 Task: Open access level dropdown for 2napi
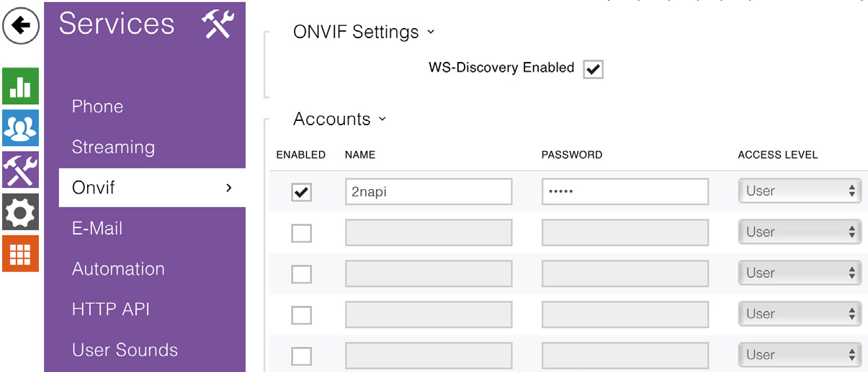pos(800,191)
